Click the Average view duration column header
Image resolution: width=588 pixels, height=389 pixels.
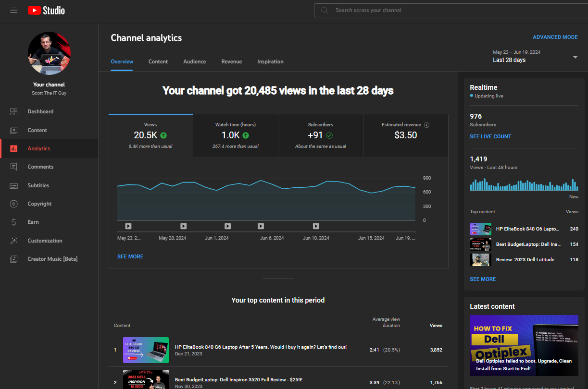[386, 322]
